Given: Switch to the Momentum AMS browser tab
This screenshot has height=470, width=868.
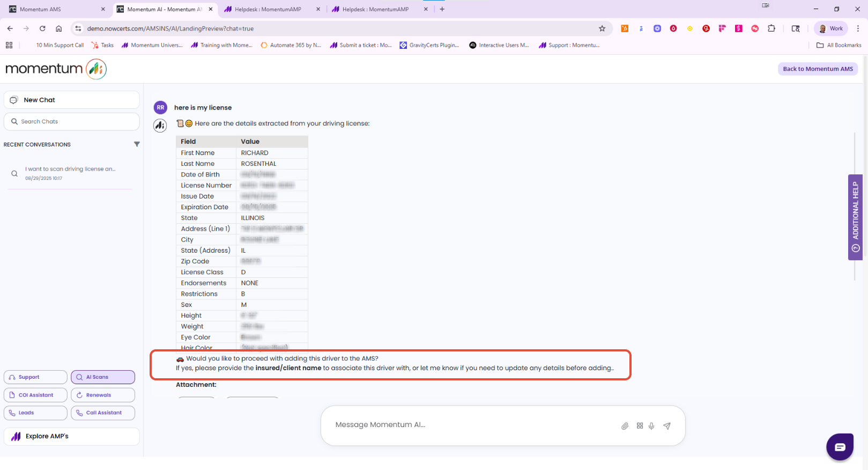Looking at the screenshot, I should click(x=54, y=9).
